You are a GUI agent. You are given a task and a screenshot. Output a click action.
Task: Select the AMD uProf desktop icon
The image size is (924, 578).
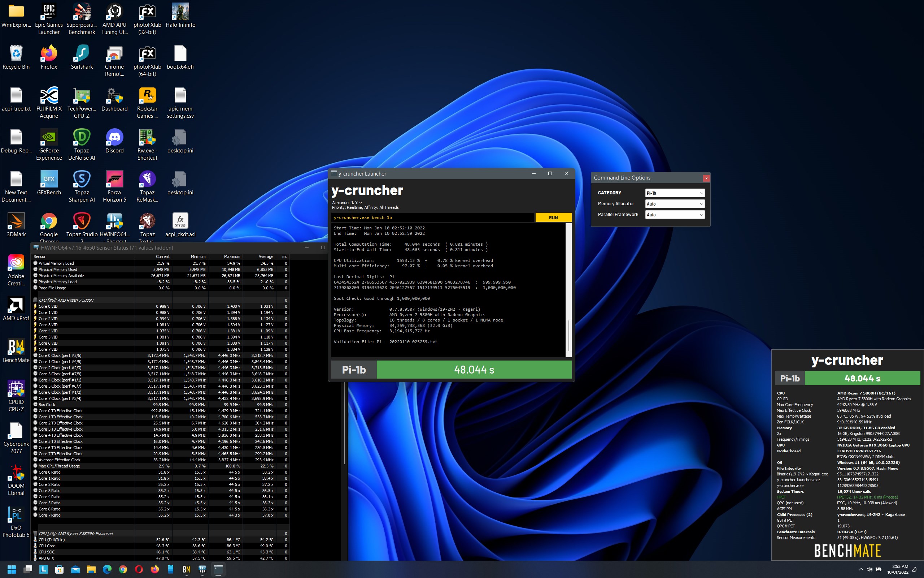click(x=16, y=309)
